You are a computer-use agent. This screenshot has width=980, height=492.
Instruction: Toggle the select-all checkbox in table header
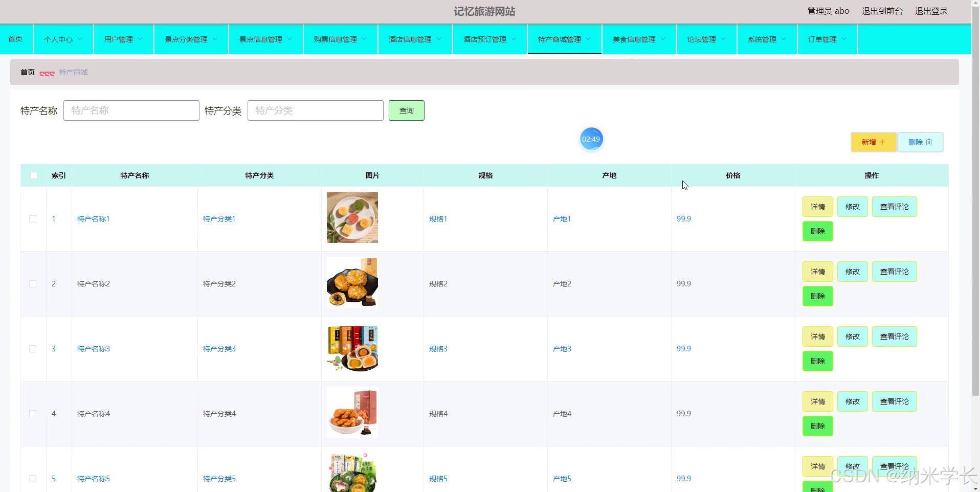tap(34, 175)
